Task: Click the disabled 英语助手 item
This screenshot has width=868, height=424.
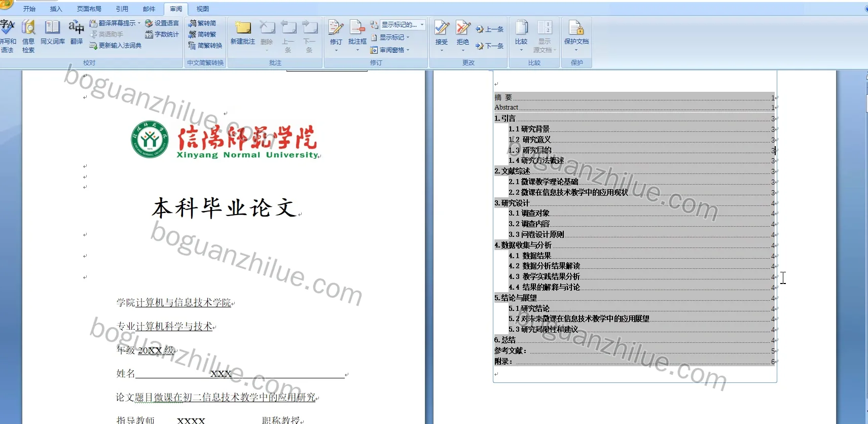Action: [106, 34]
